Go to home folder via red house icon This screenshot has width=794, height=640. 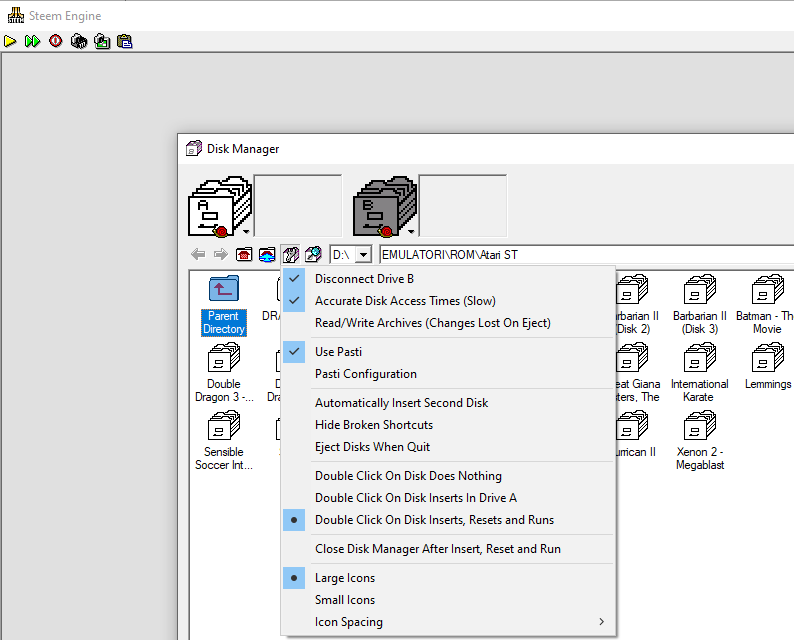coord(244,254)
